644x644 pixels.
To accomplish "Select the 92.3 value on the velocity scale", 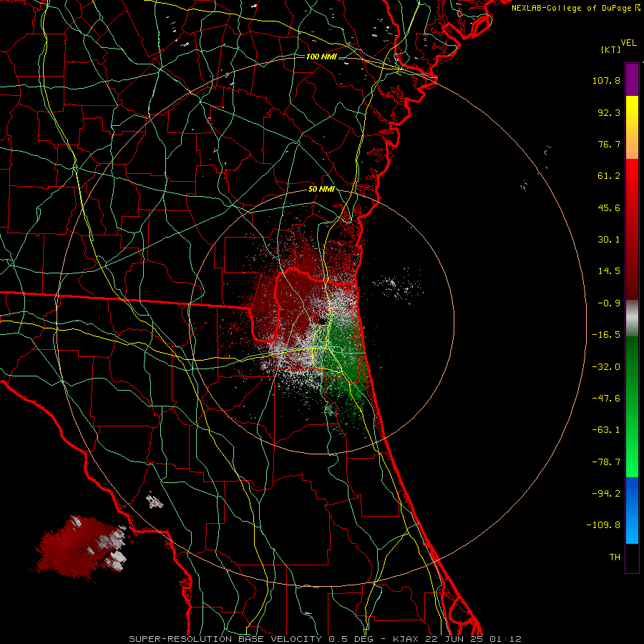I will (609, 112).
